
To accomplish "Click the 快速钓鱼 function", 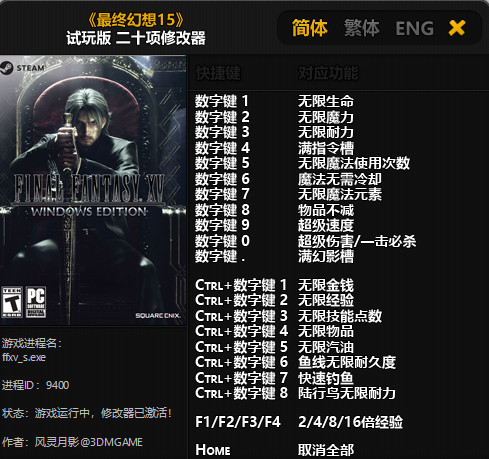I will 326,378.
